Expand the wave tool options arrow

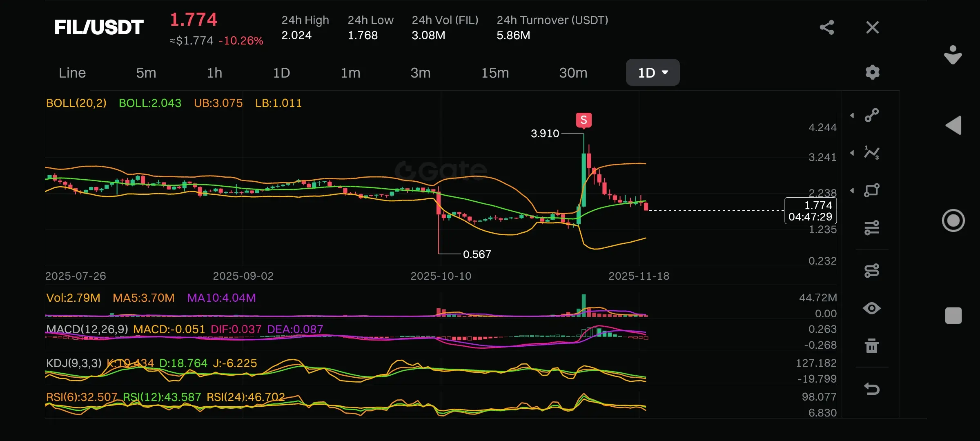point(852,153)
